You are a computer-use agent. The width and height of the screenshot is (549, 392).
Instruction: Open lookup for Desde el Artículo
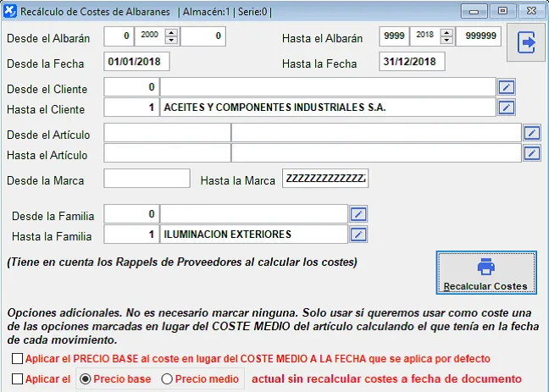531,133
